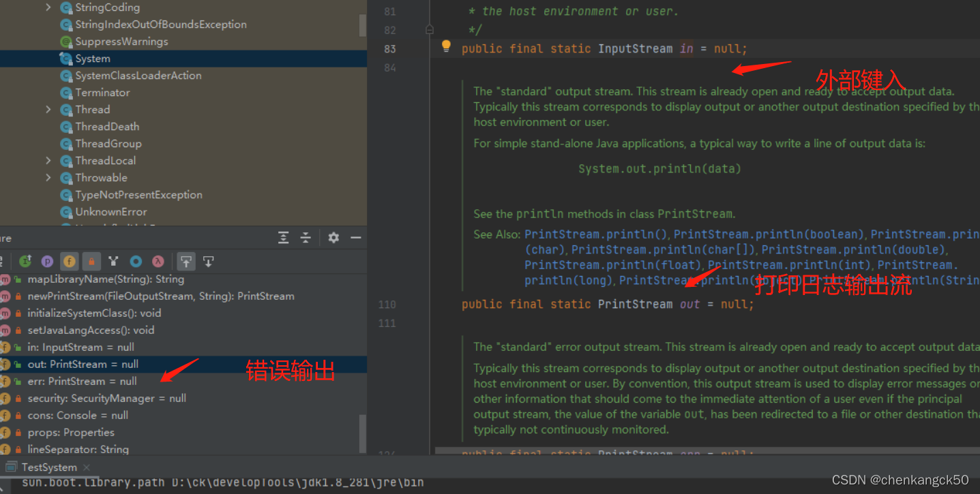This screenshot has width=980, height=494.
Task: Click the 'out' variable on line 110
Action: click(690, 305)
